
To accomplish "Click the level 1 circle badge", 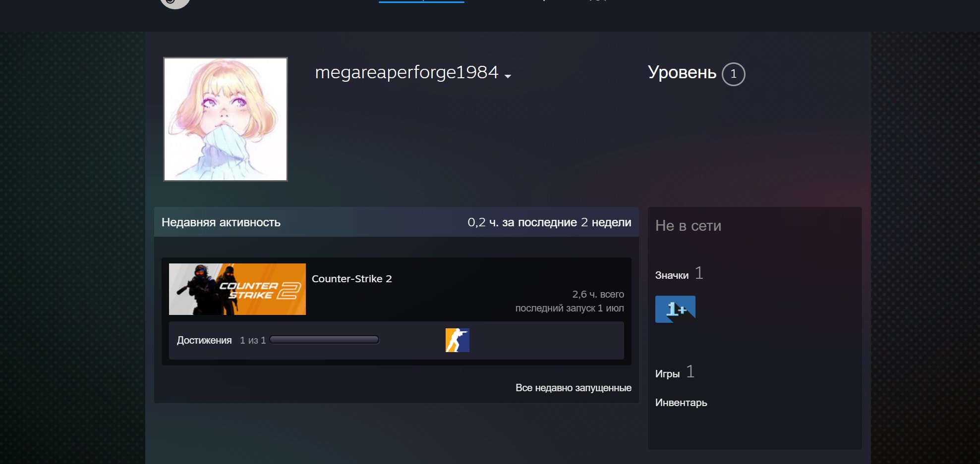I will point(734,74).
